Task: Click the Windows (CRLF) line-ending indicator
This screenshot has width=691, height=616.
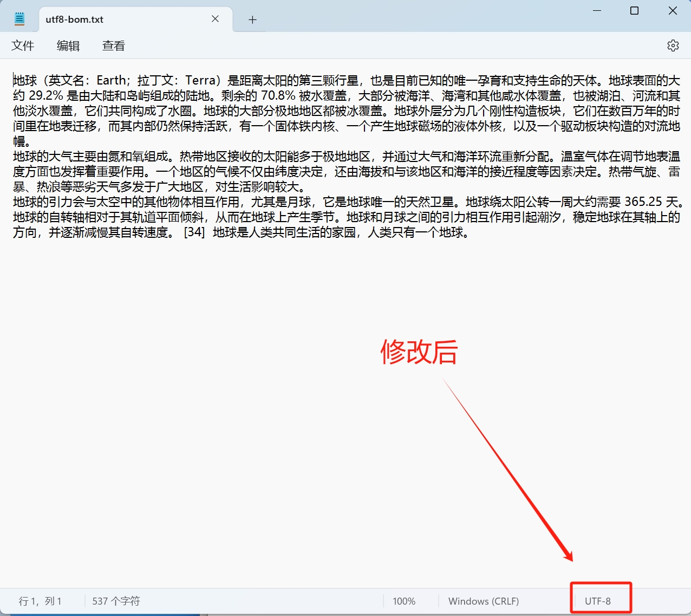Action: (483, 601)
